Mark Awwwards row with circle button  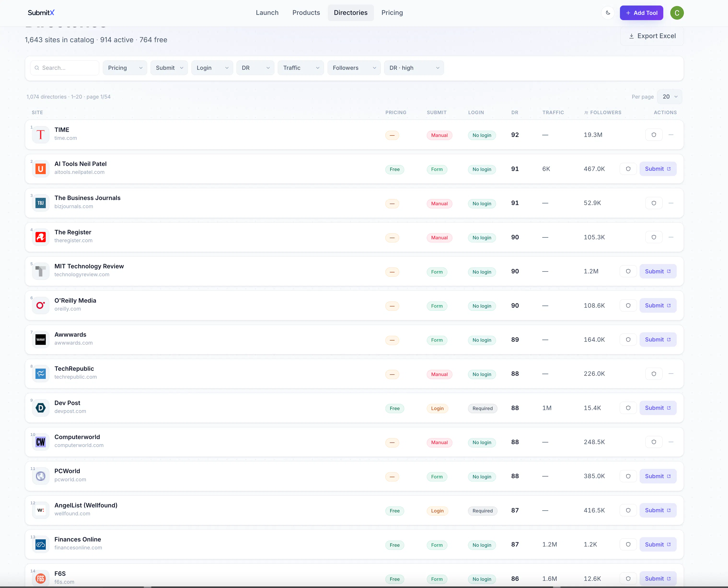628,339
